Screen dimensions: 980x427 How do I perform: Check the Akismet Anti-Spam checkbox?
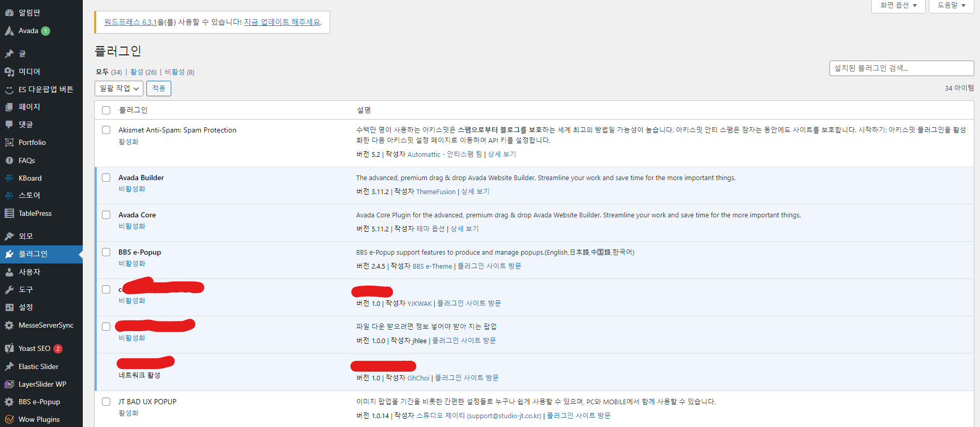106,130
